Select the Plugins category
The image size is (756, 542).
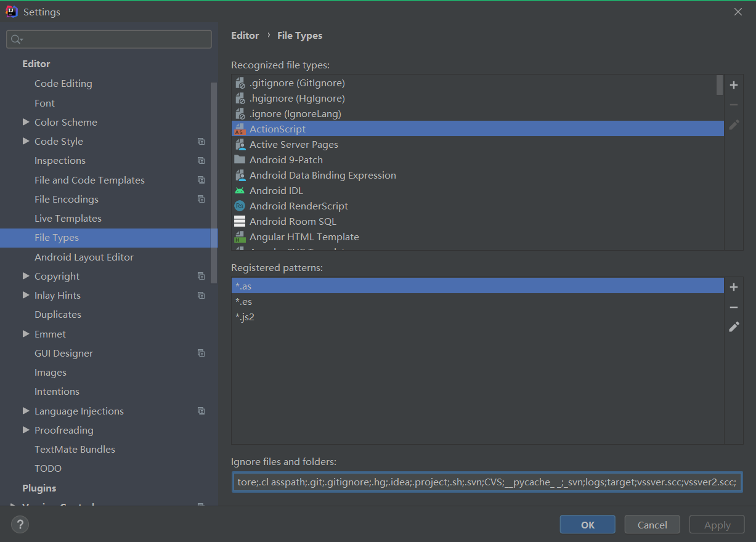39,488
